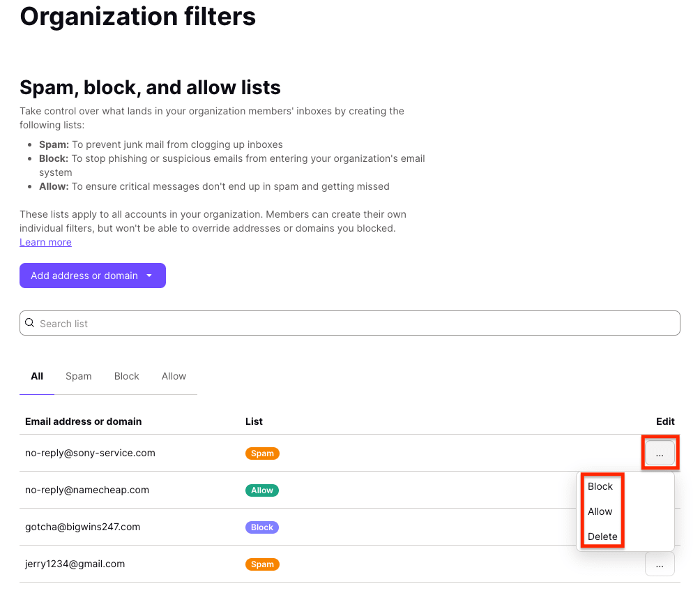Switch to the Block tab
The width and height of the screenshot is (700, 593).
pyautogui.click(x=127, y=376)
